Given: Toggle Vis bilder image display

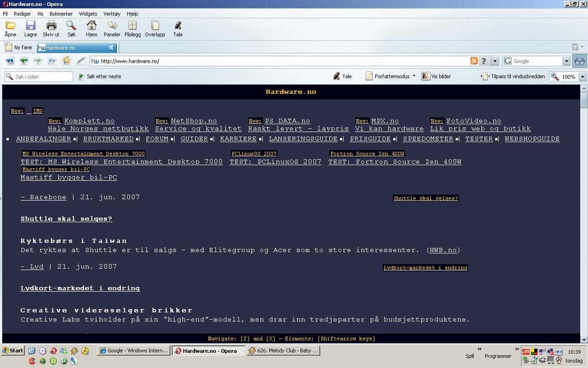Looking at the screenshot, I should tap(436, 76).
